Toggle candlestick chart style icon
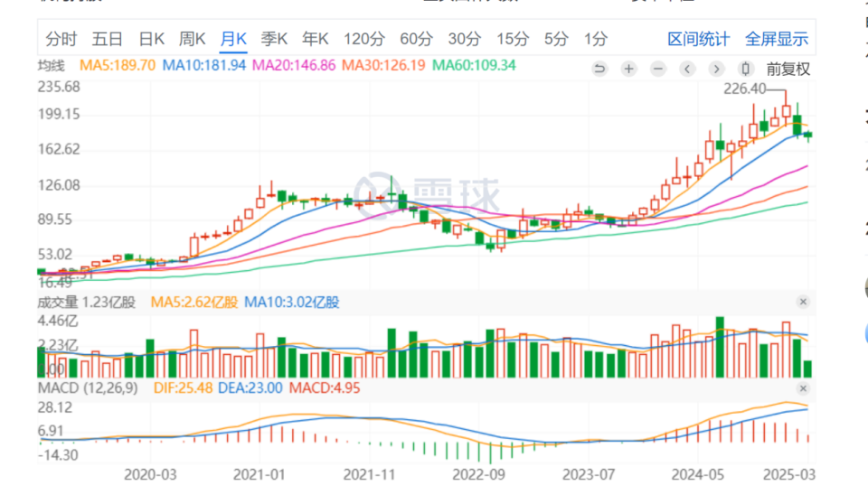868x495 pixels. 745,69
